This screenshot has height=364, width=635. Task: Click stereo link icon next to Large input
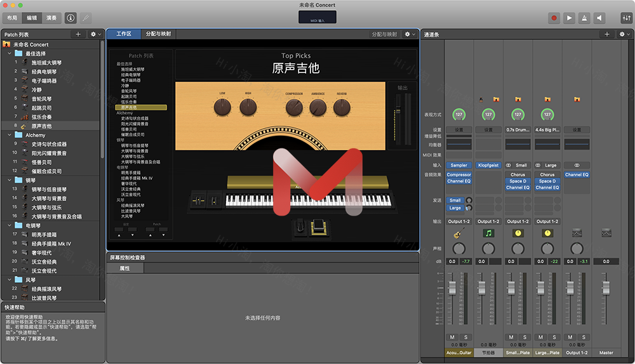click(538, 165)
